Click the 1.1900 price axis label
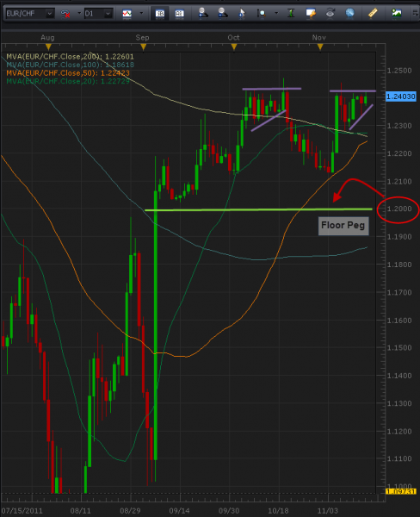Image resolution: width=420 pixels, height=517 pixels. click(x=399, y=237)
